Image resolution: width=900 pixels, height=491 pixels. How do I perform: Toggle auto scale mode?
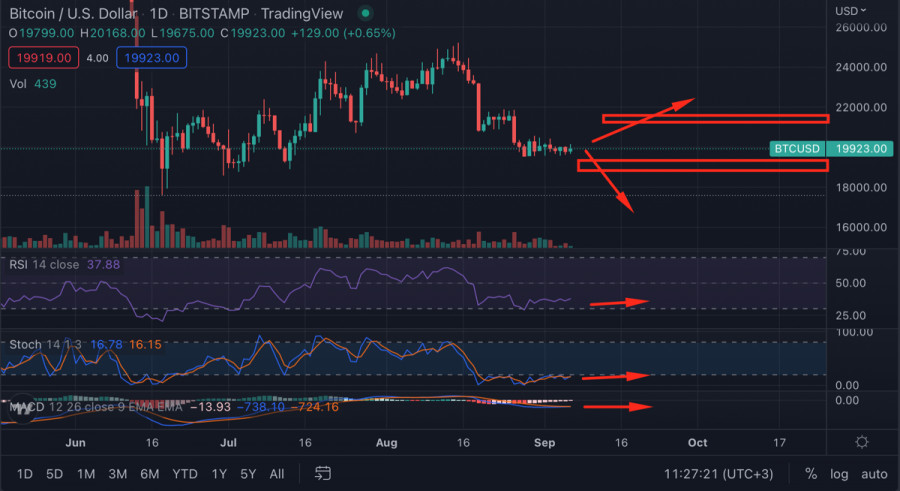(x=874, y=474)
